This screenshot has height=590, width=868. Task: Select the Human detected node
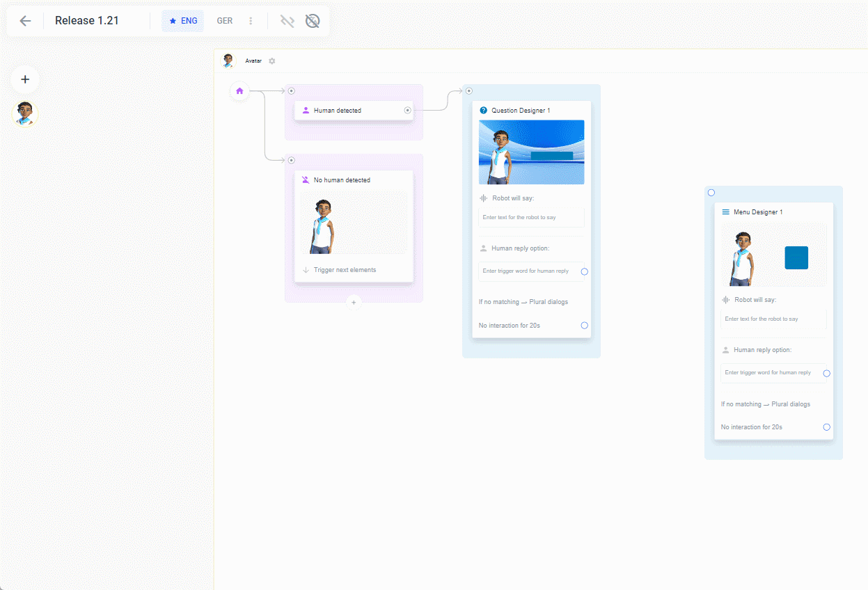click(354, 111)
